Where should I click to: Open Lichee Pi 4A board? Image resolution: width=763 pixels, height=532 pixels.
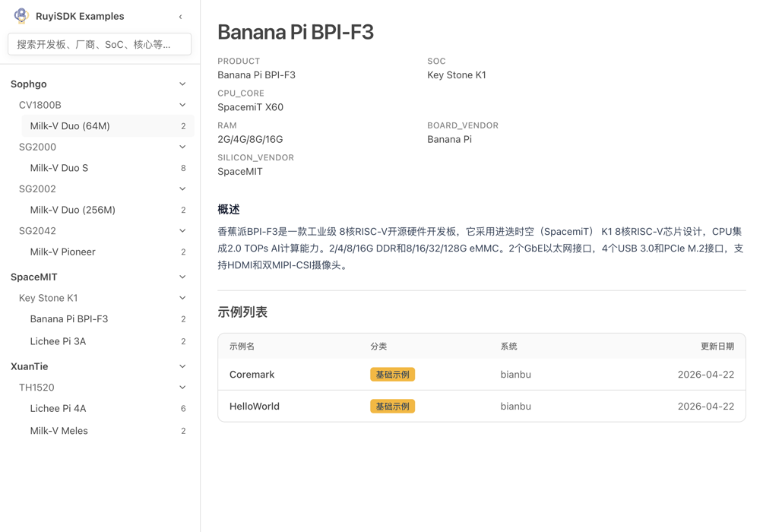tap(108, 408)
